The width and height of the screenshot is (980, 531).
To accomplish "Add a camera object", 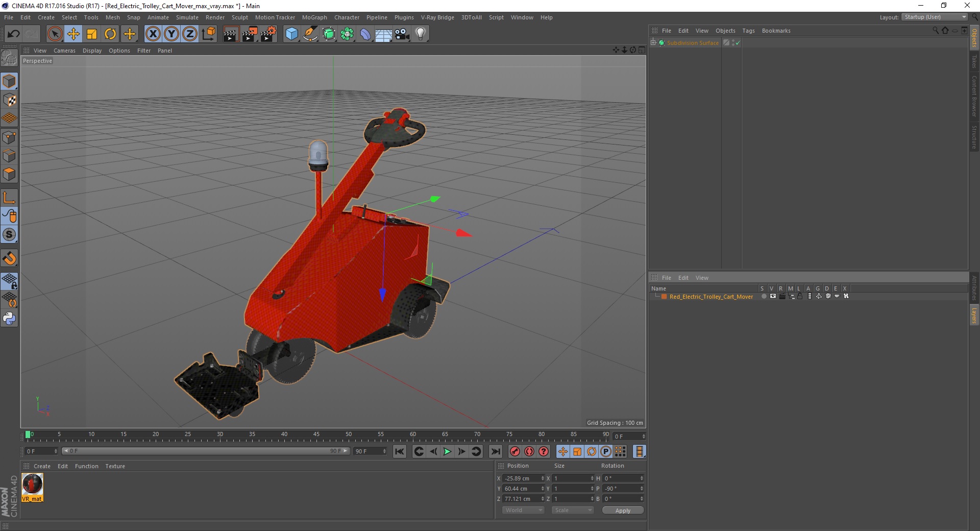I will (402, 34).
